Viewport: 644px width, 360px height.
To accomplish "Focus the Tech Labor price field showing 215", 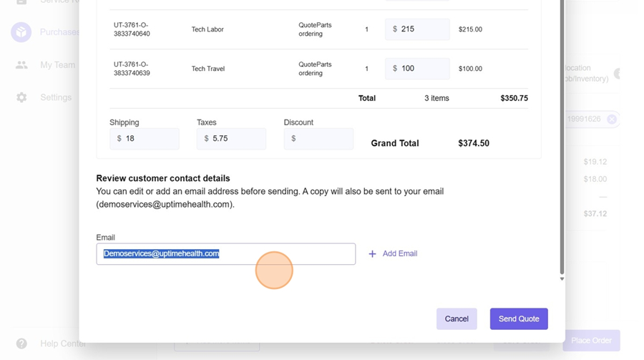I will point(422,29).
